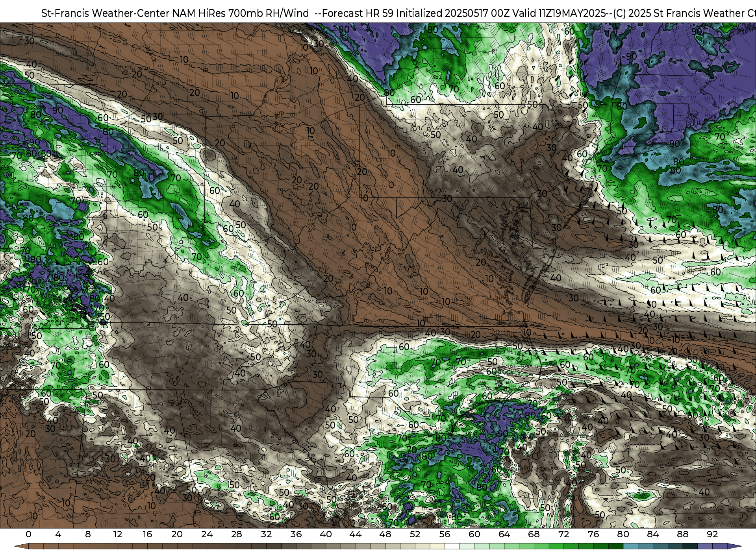Click the colorbar label "32"
Viewport: 756px width, 551px height.
point(266,534)
